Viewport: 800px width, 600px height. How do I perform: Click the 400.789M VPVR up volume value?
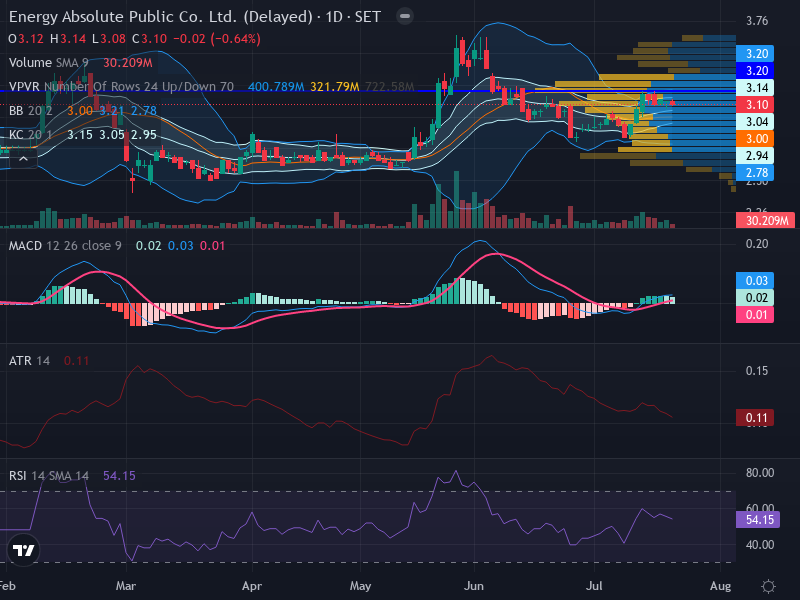pos(276,87)
